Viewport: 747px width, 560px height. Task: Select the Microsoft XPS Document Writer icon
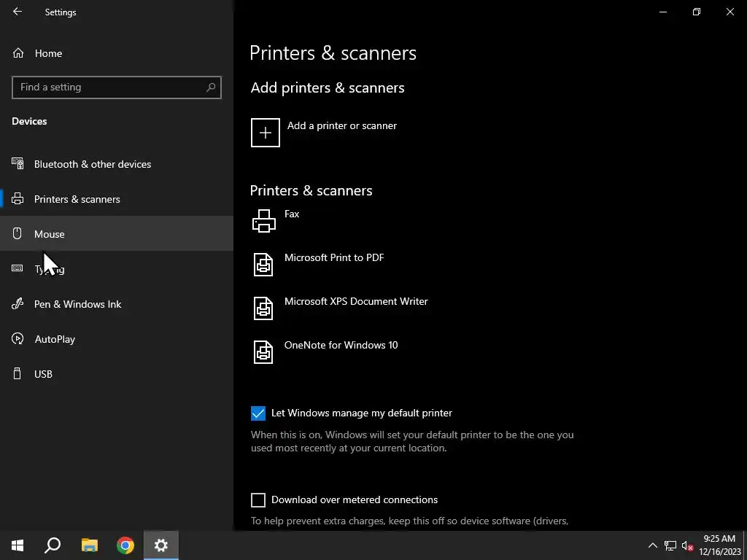tap(263, 308)
